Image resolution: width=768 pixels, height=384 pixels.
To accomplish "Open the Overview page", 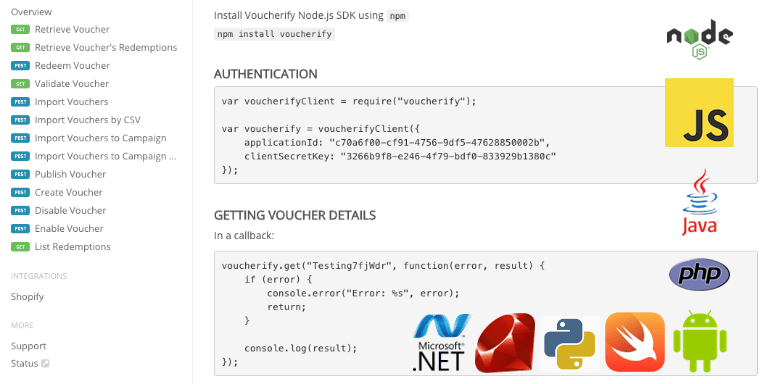I will (x=31, y=12).
